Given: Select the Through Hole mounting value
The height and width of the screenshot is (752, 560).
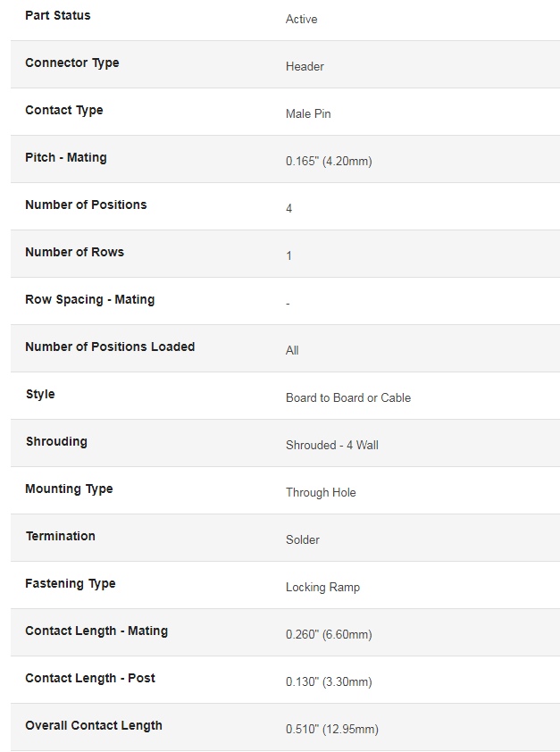Looking at the screenshot, I should tap(321, 492).
